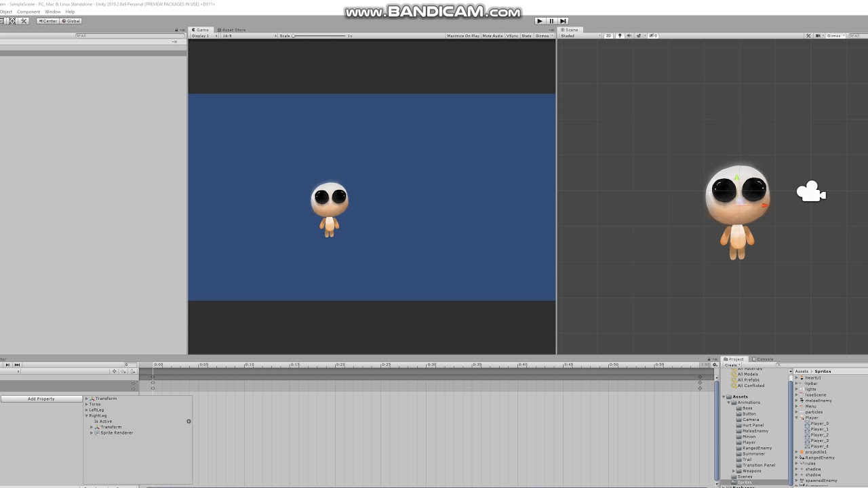Toggle Scene audio speaker icon
This screenshot has width=868, height=488.
629,36
